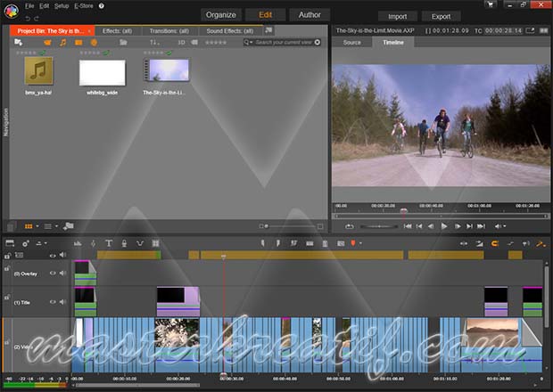
Task: Switch to the Author tab
Action: (x=310, y=15)
